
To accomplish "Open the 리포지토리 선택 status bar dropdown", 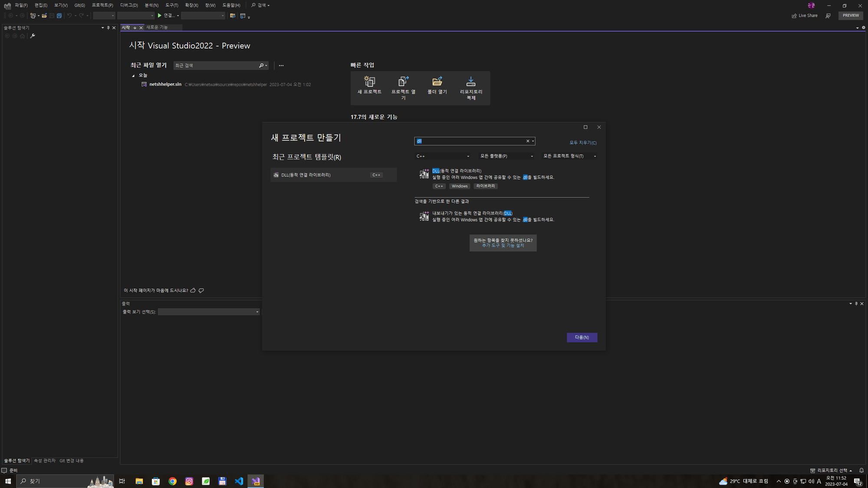I will point(831,470).
